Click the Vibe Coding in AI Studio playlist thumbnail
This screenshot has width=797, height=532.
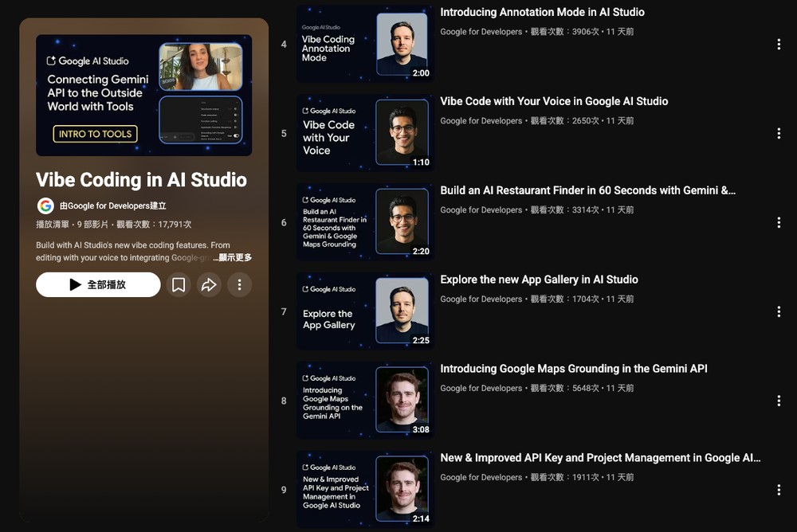(x=143, y=96)
